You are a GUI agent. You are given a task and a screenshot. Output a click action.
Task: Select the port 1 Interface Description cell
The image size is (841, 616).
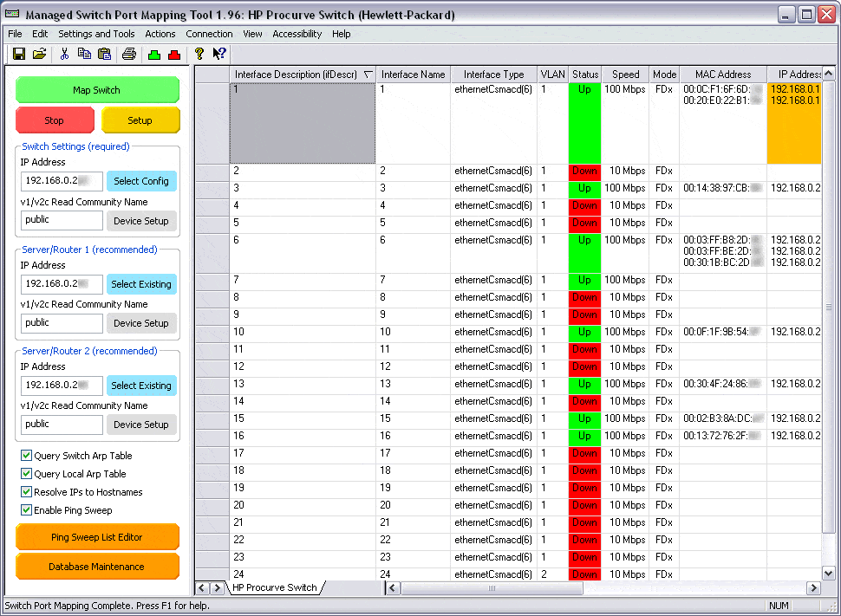pos(303,123)
